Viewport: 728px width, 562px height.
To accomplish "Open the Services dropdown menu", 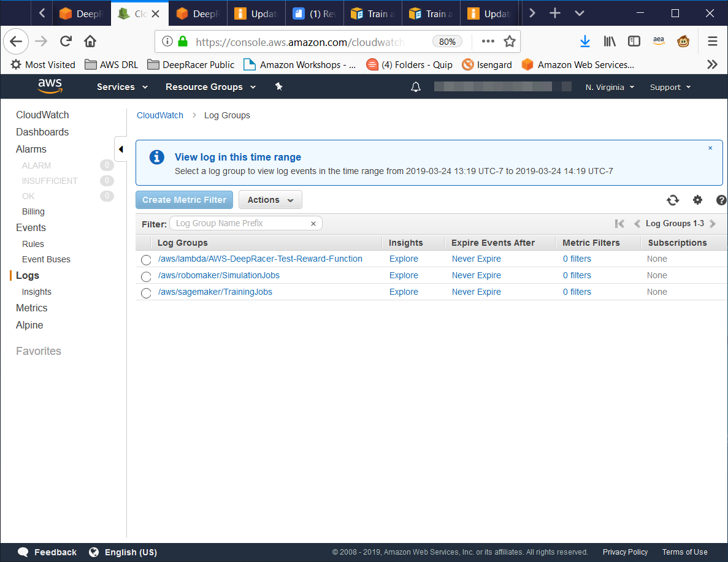I will [122, 87].
